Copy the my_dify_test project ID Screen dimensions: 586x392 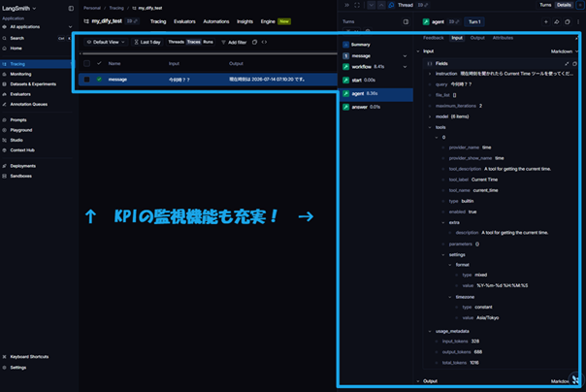pos(132,21)
